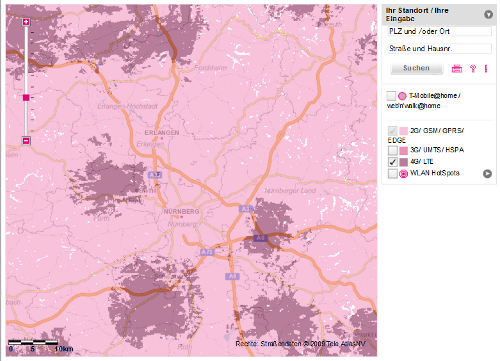
Task: Click the A6 motorway badge on map
Action: click(260, 238)
